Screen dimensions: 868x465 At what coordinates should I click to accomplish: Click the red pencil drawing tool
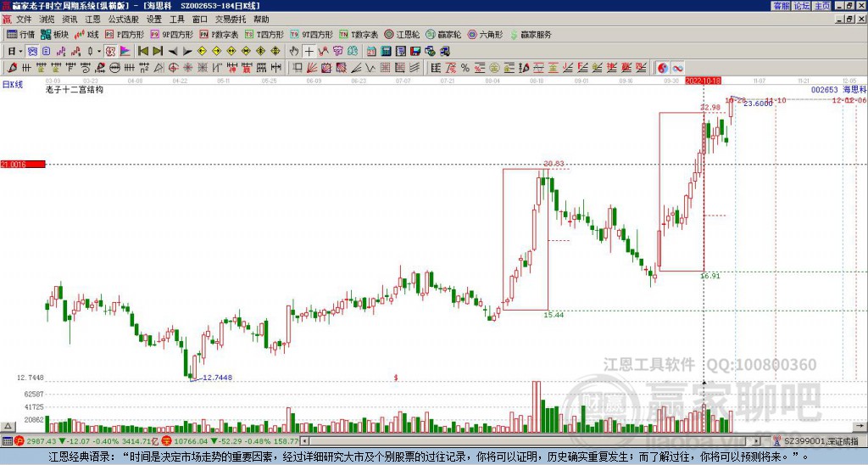[x=11, y=68]
